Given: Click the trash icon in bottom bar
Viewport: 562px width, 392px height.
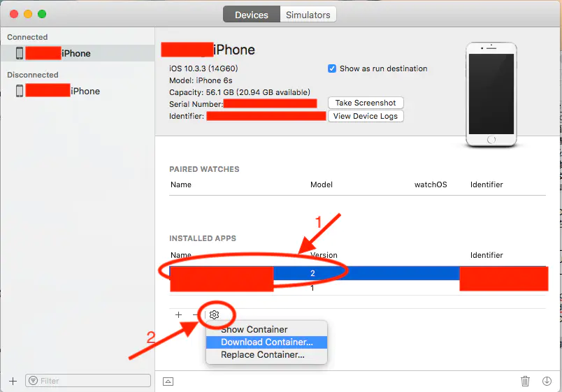Looking at the screenshot, I should 525,381.
